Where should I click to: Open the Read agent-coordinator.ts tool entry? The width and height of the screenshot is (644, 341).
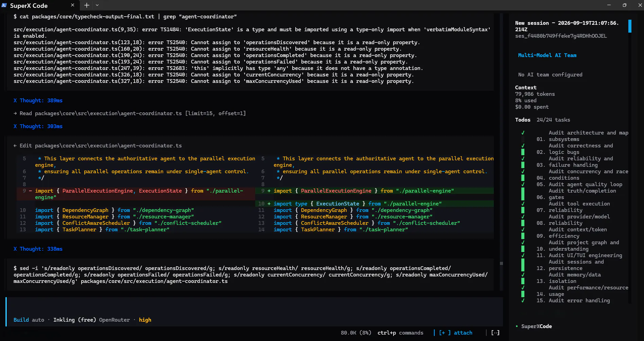129,113
